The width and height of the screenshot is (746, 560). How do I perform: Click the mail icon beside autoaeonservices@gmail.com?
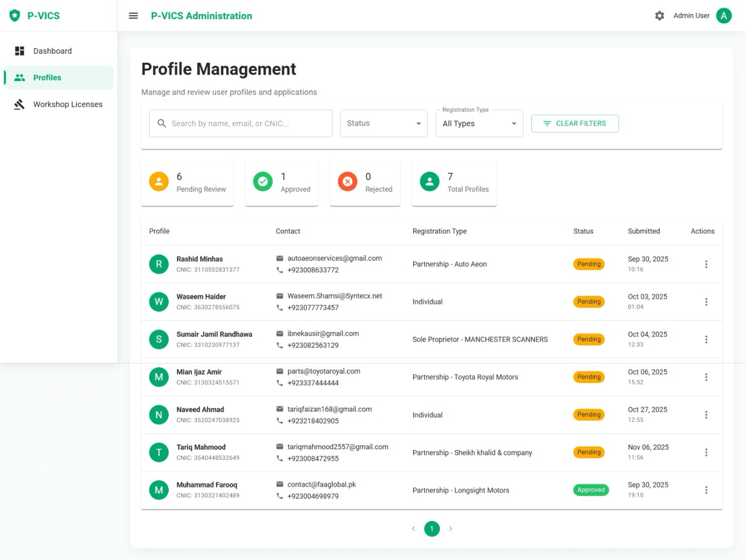[280, 258]
